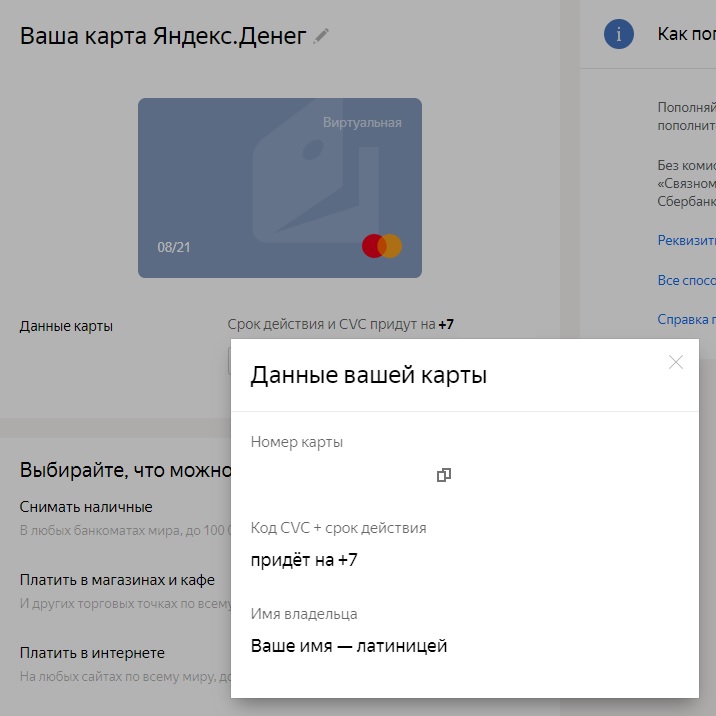Click the 'Выбирайте, что можно' section heading
716x716 pixels.
point(125,470)
